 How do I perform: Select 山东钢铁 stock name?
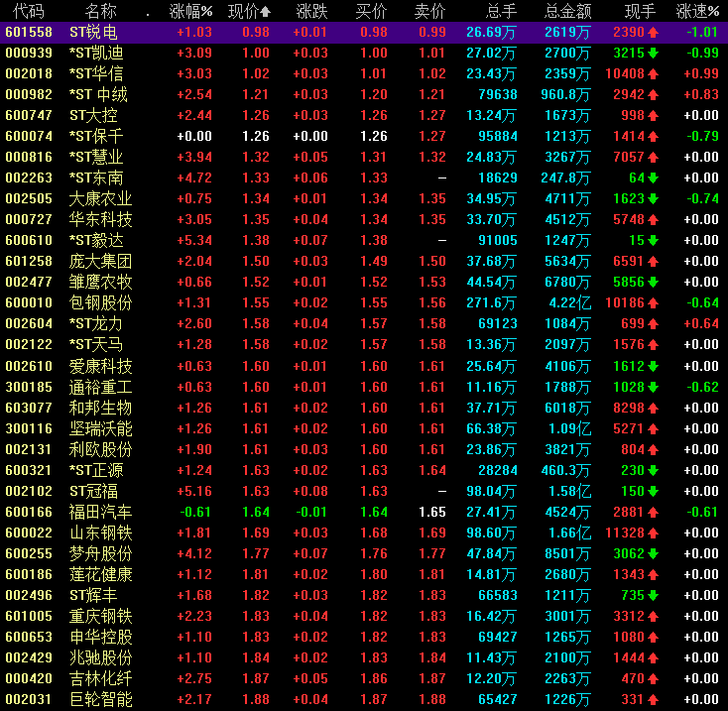click(x=101, y=533)
